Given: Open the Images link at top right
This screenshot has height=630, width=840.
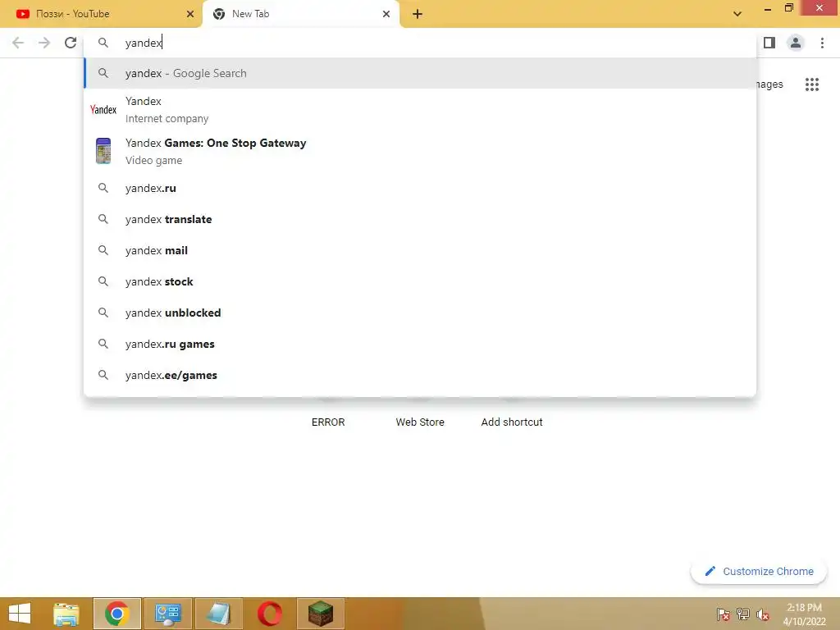Looking at the screenshot, I should pyautogui.click(x=769, y=84).
